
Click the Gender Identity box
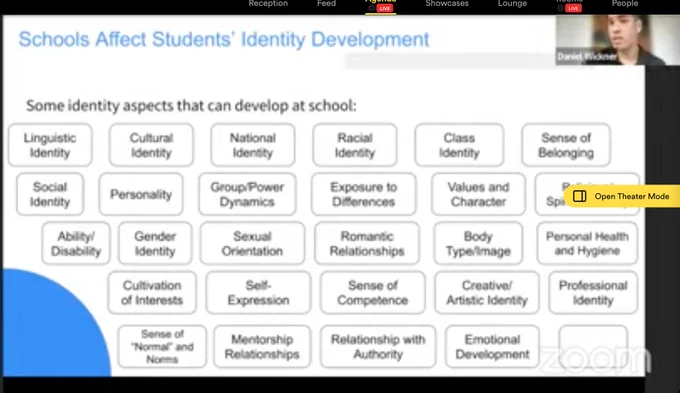tap(155, 243)
